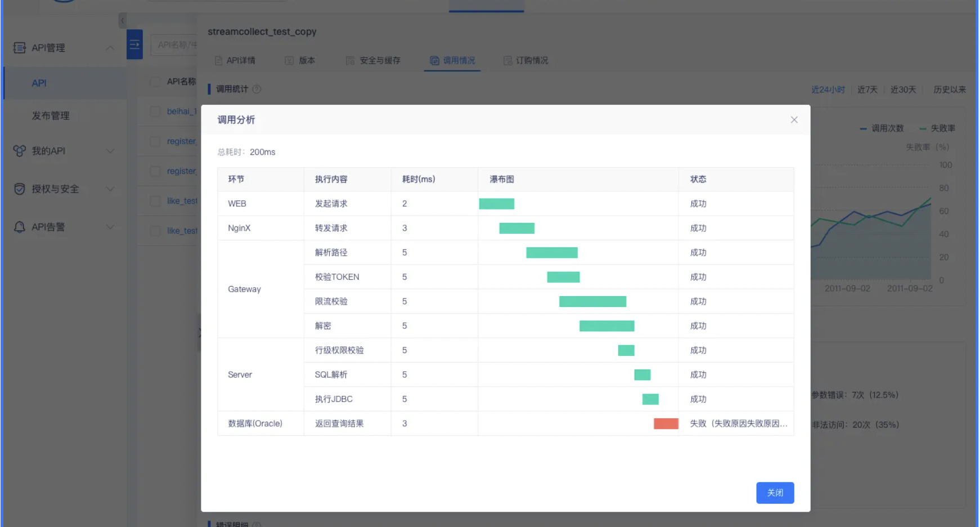Check the beihai_1 row checkbox

(x=155, y=111)
